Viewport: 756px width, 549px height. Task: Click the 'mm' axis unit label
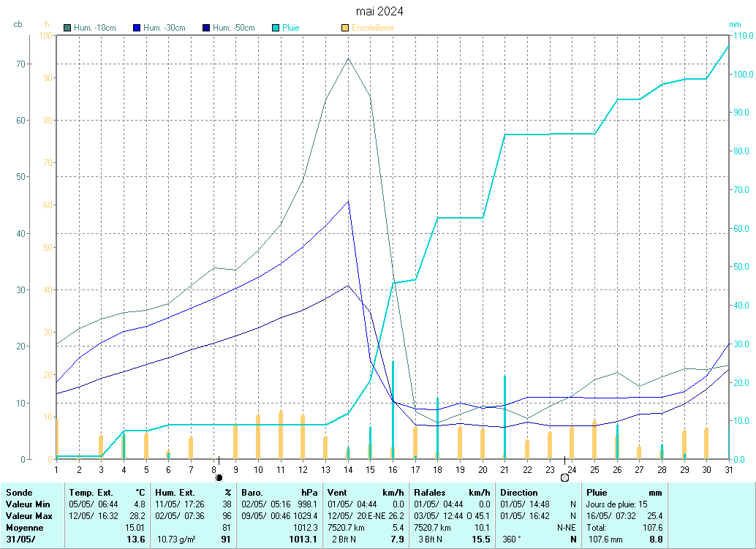click(x=735, y=24)
